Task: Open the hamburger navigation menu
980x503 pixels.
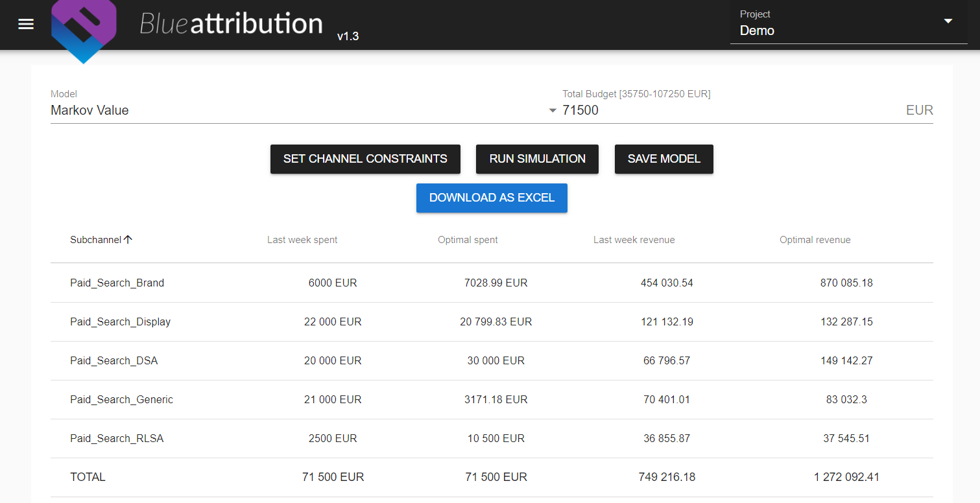Action: coord(26,25)
